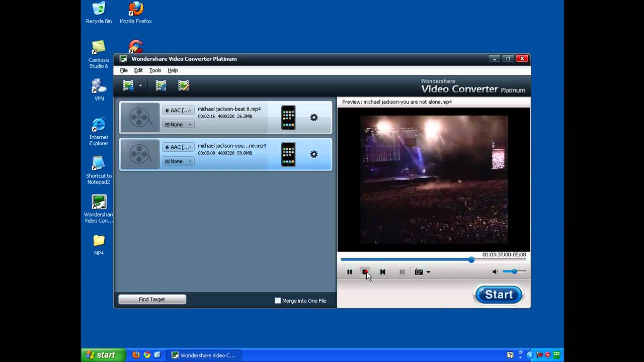Open the Help menu
The image size is (644, 362).
point(173,70)
